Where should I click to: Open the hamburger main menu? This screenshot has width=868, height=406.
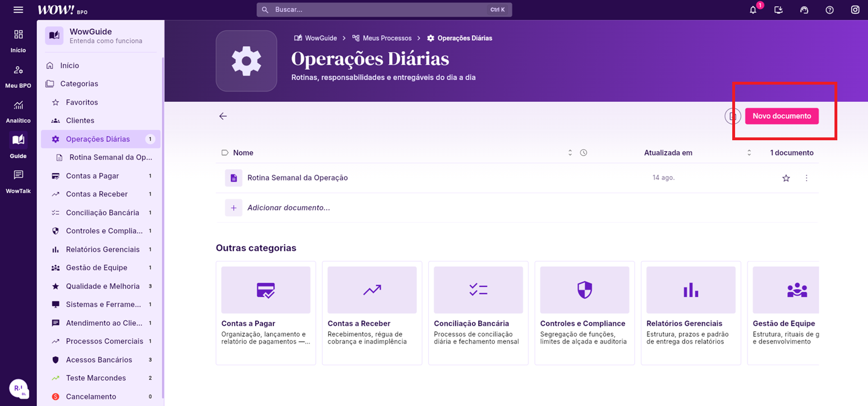click(x=18, y=10)
